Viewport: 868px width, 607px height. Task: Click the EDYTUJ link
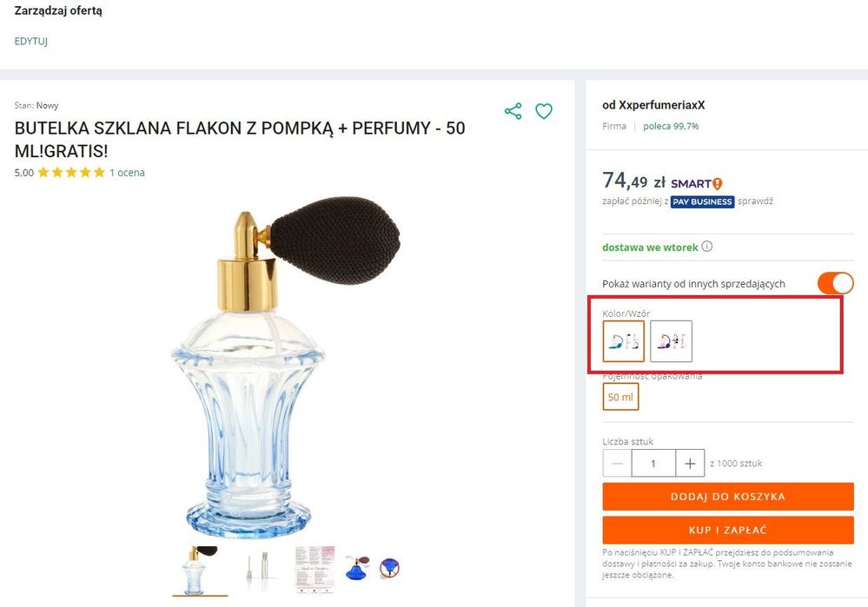(31, 41)
